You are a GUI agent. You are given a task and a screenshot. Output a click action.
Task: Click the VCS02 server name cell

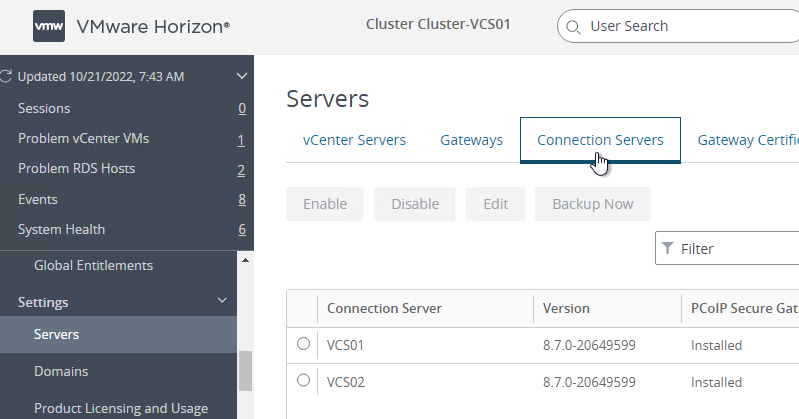[345, 382]
